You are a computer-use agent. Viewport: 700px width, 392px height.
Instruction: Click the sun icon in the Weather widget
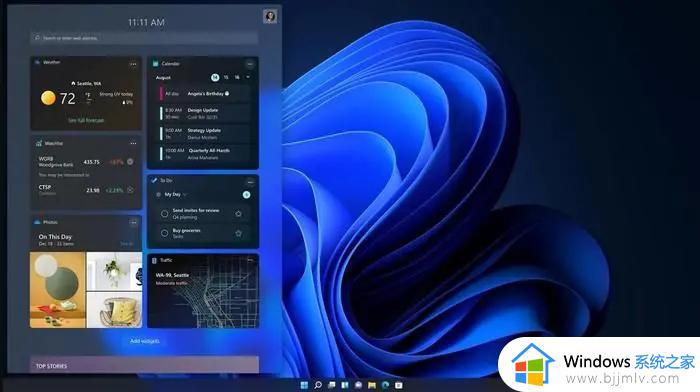(48, 98)
